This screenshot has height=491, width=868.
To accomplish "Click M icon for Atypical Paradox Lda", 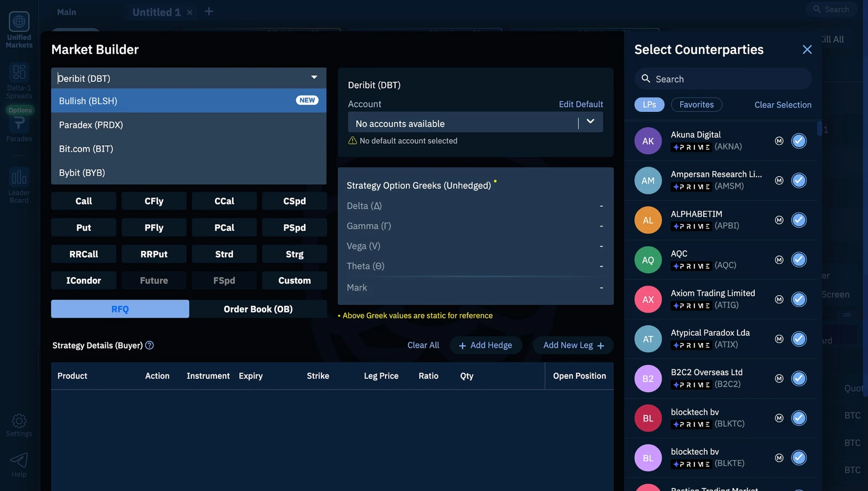I will pos(779,339).
